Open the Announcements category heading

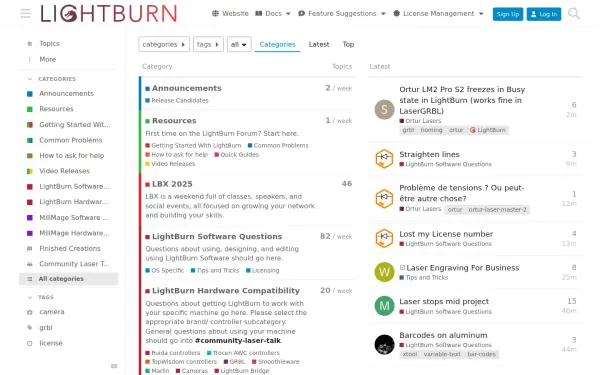[186, 88]
